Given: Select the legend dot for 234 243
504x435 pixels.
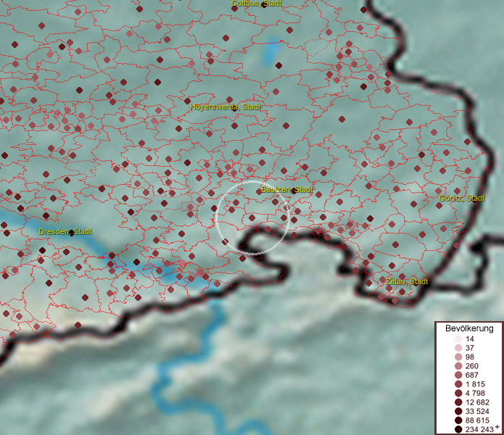Looking at the screenshot, I should (x=458, y=429).
